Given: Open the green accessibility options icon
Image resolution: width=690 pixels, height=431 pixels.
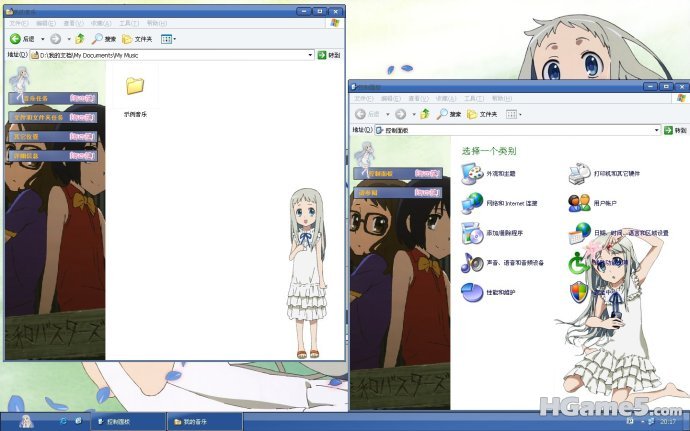Looking at the screenshot, I should (x=579, y=263).
